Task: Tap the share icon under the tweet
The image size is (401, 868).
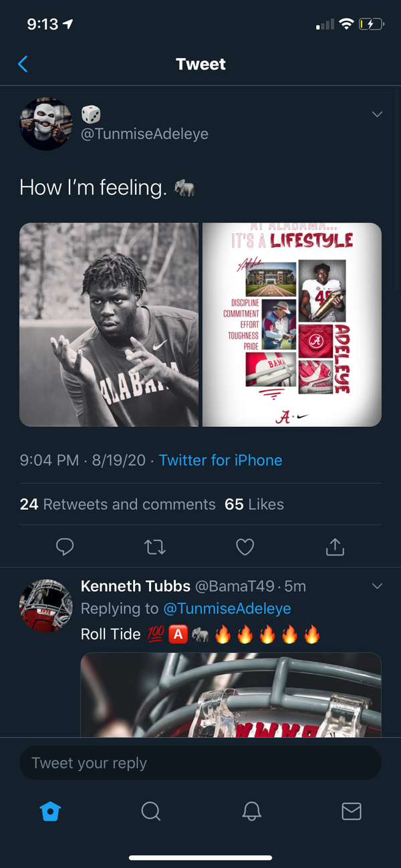Action: pos(335,547)
